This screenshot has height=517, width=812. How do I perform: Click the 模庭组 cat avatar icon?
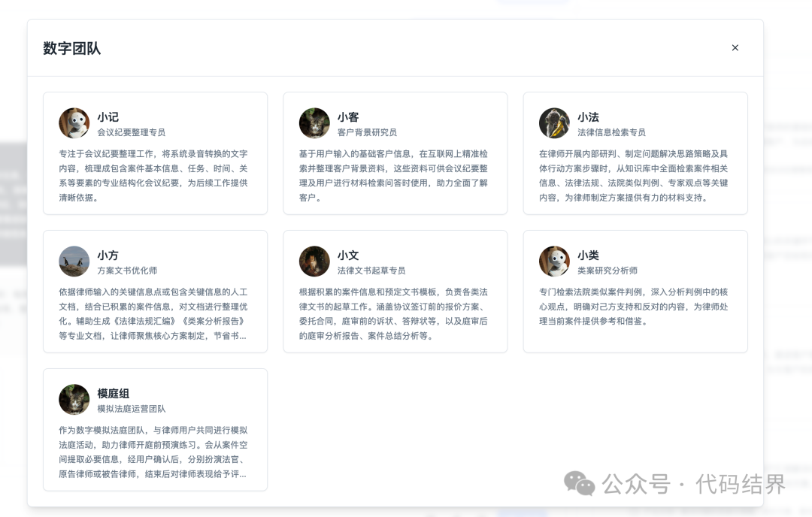(74, 400)
